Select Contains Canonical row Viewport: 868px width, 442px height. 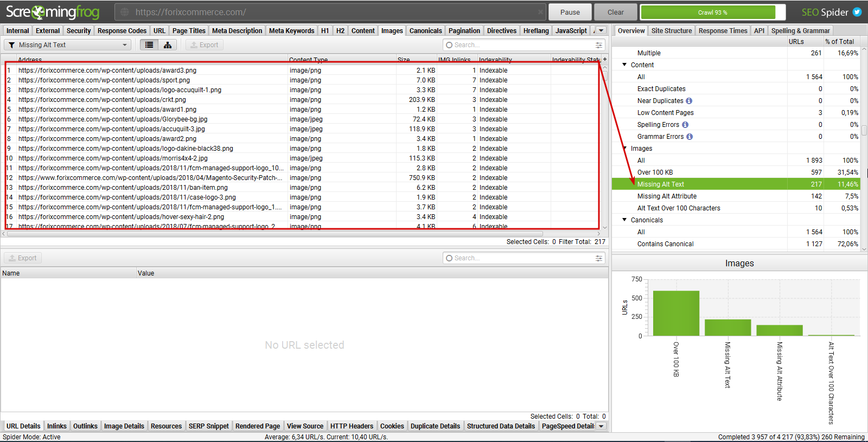tap(736, 244)
